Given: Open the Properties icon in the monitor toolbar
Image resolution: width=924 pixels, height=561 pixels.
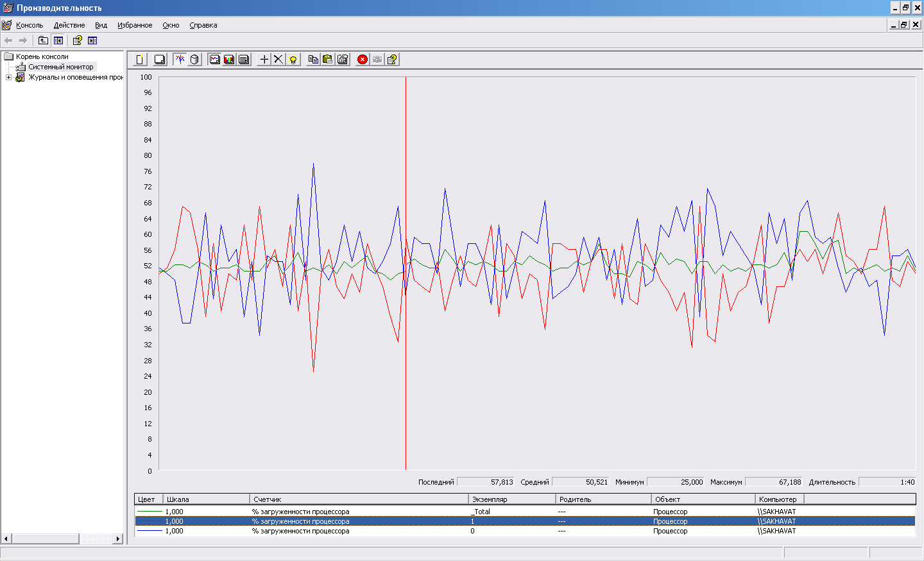Looking at the screenshot, I should (343, 60).
